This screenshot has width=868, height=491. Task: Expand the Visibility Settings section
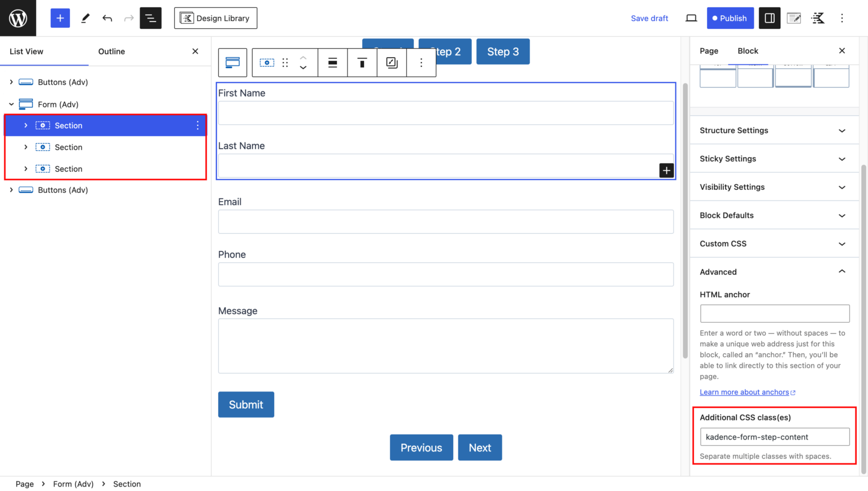(x=774, y=186)
